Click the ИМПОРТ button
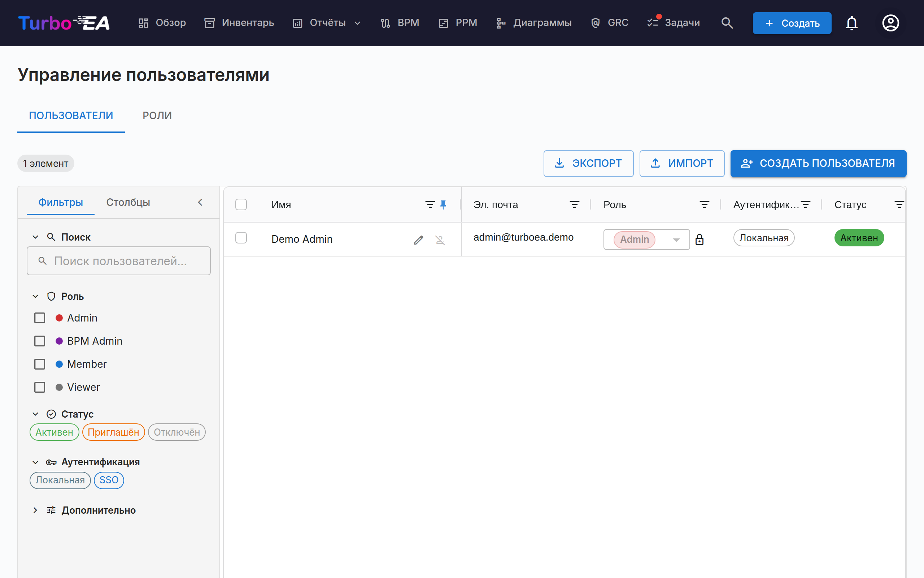924x578 pixels. pos(682,163)
